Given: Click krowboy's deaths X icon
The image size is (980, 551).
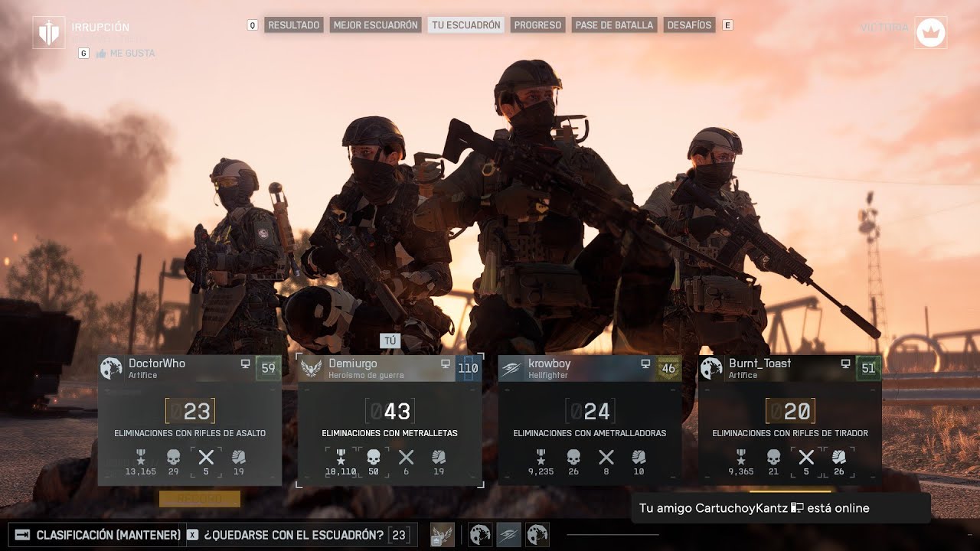Looking at the screenshot, I should 606,458.
